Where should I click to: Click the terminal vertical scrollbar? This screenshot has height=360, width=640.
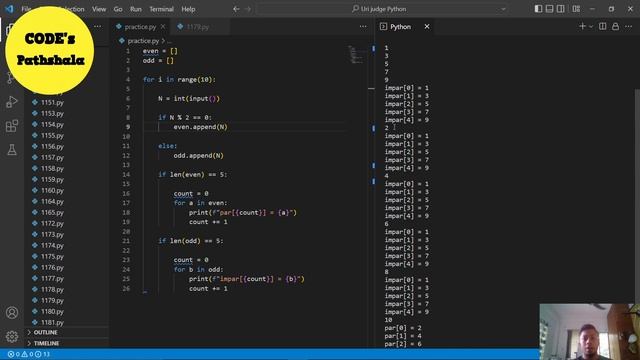pos(637,196)
